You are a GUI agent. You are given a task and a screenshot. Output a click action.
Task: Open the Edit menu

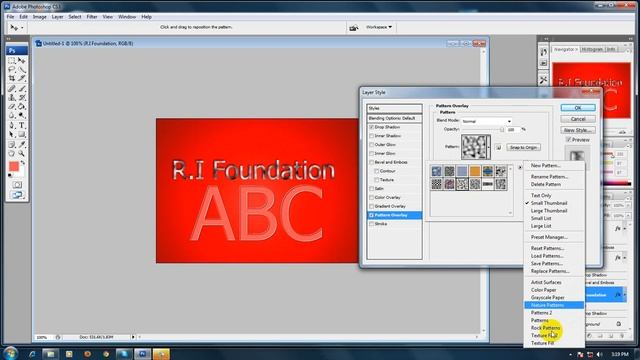point(23,17)
